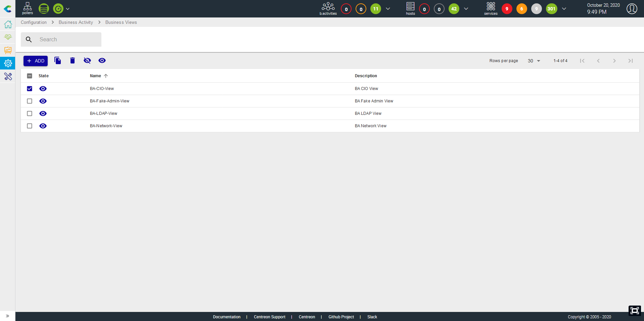Open the Documentation footer link
The image size is (644, 321).
point(227,317)
